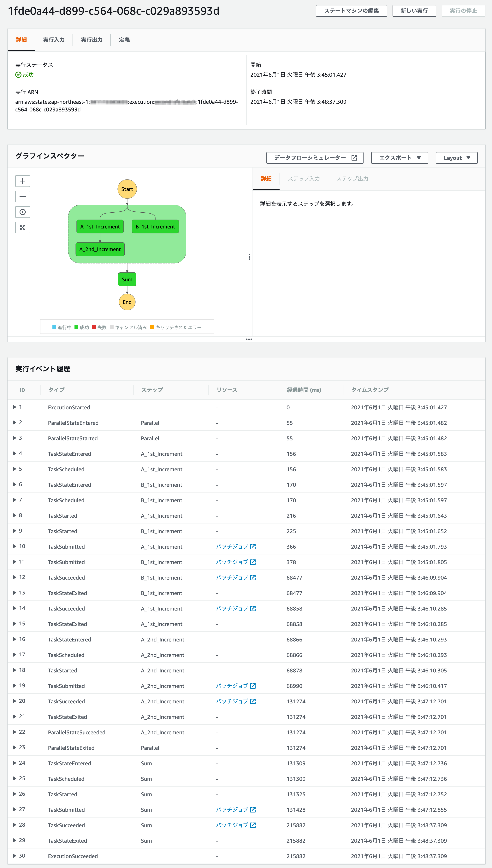492x868 pixels.
Task: Expand event 1 ExecutionStarted row
Action: [x=15, y=407]
